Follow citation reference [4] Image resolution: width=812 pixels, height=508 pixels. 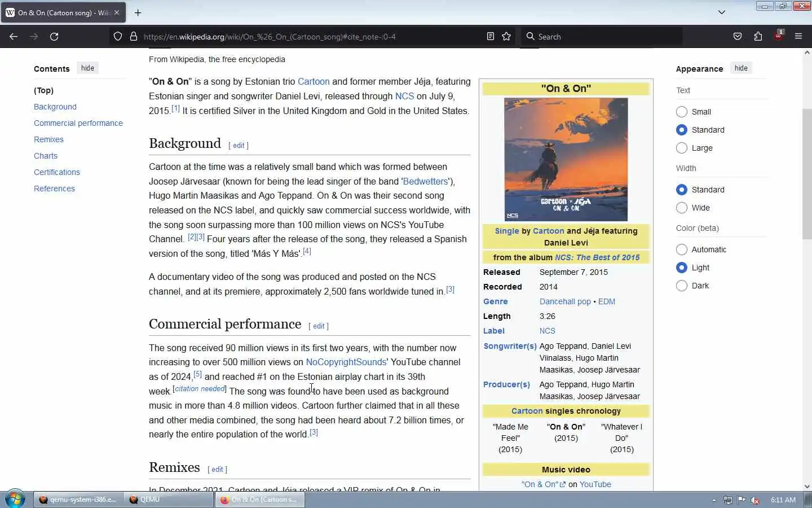[307, 251]
